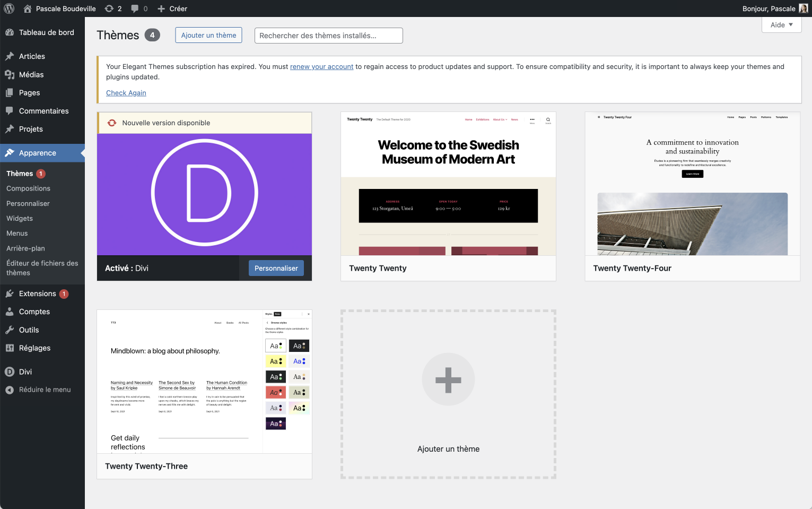The height and width of the screenshot is (509, 812).
Task: Click the Twenty Twenty-Four theme name
Action: pos(632,268)
